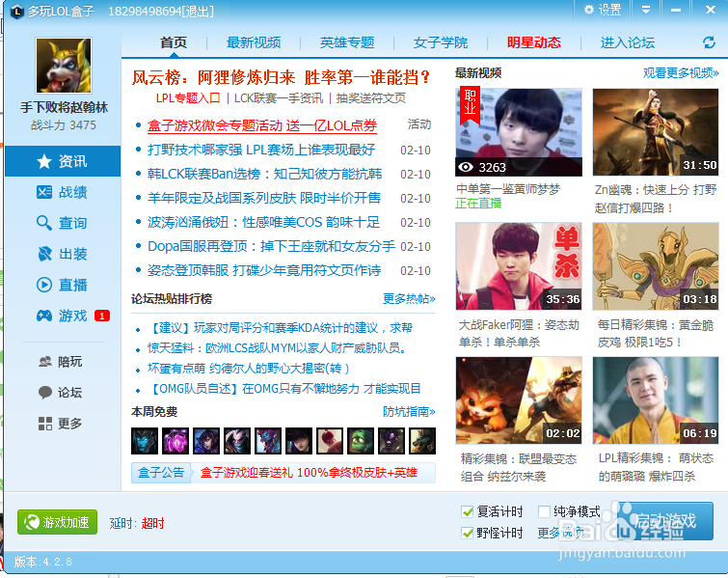Toggle the 复活计时 checkbox

[x=467, y=512]
